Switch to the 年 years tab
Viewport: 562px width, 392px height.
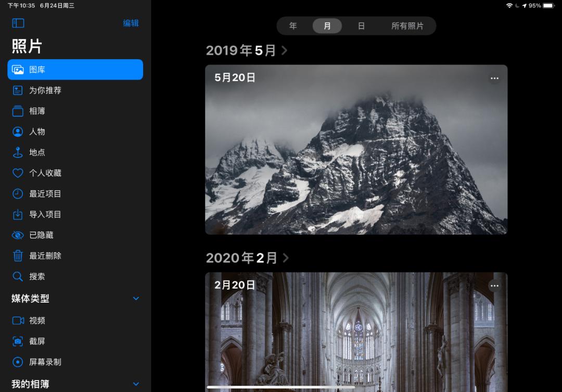tap(293, 26)
